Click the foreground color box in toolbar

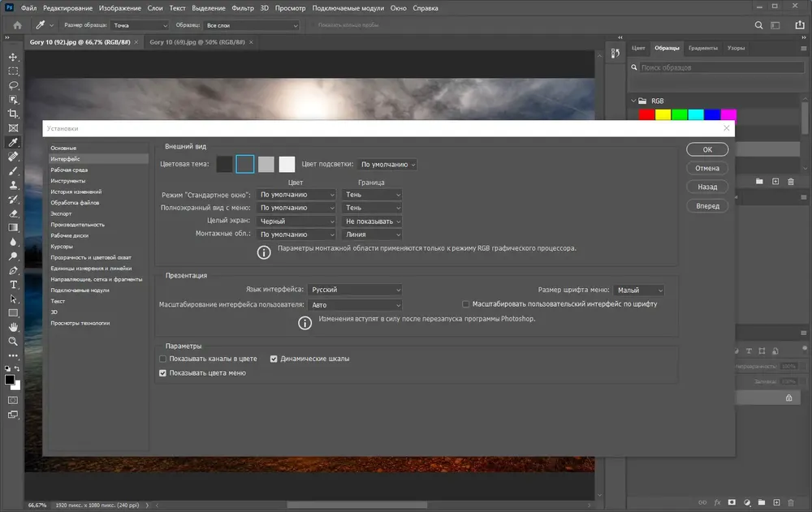coord(9,380)
